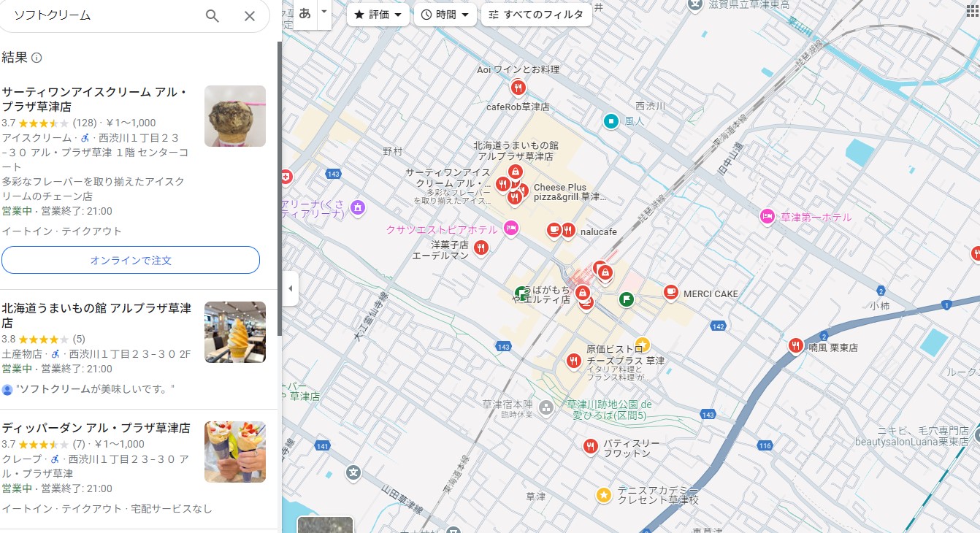
Task: Click the MERCI CAKE cafe pin
Action: 670,292
